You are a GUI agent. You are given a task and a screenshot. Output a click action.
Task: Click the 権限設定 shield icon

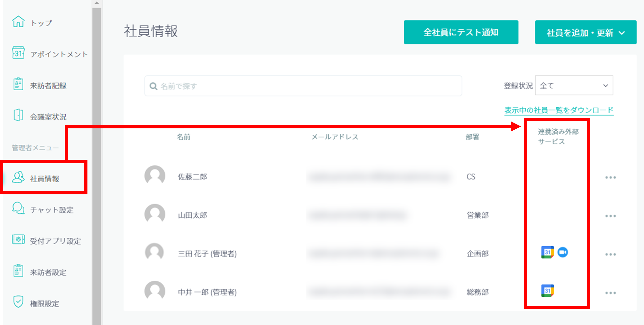pos(18,302)
